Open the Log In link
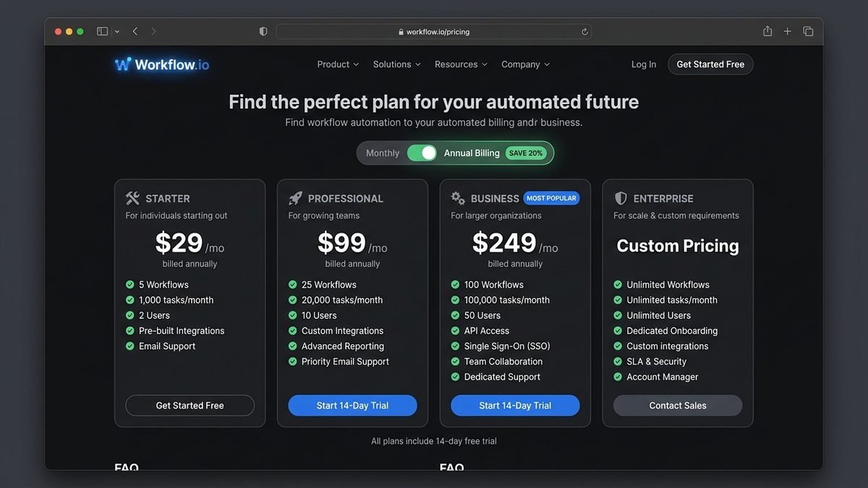 pos(644,64)
